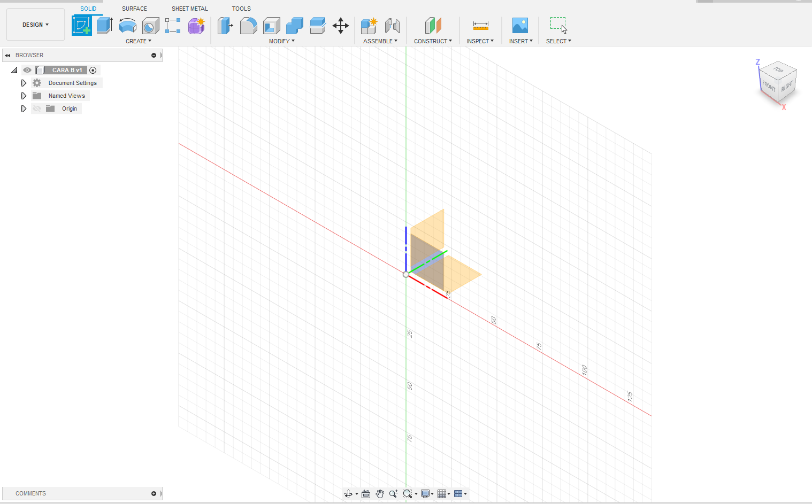
Task: Click the FRONT face of ViewCube
Action: [x=769, y=86]
